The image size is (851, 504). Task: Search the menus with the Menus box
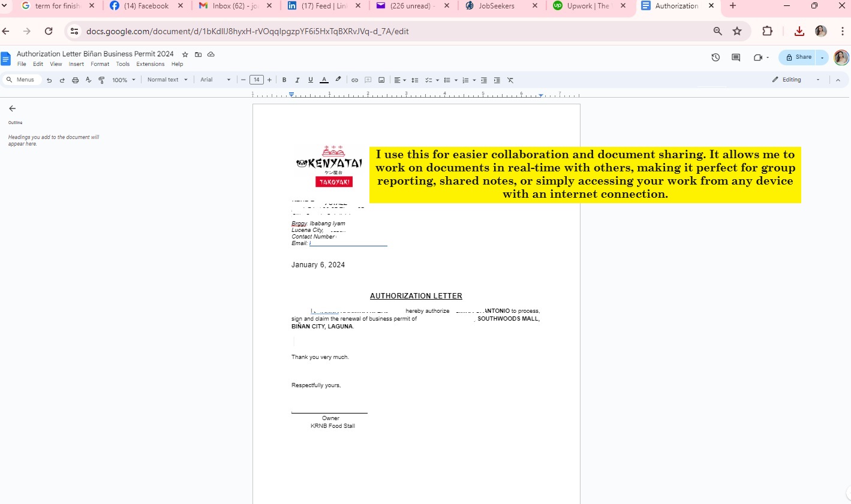[x=22, y=80]
